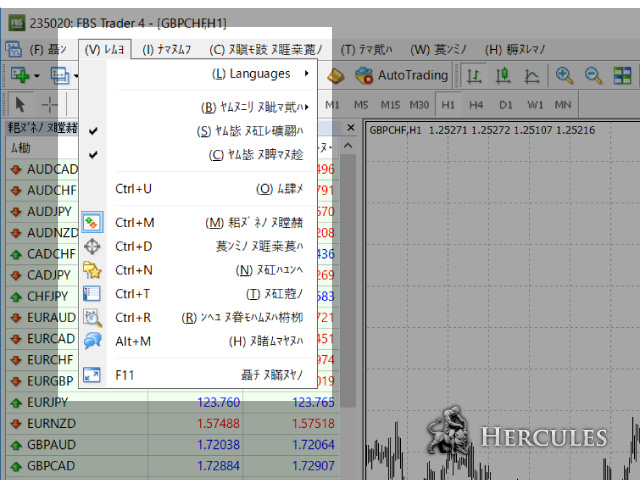
Task: Open the (F) menu in the menu bar
Action: 48,50
